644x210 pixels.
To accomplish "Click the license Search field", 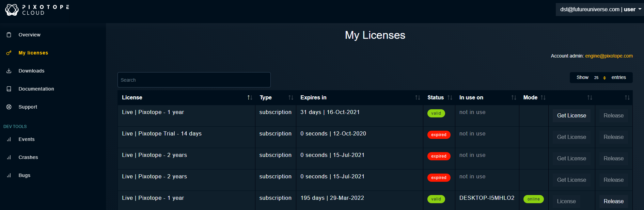I will point(194,80).
